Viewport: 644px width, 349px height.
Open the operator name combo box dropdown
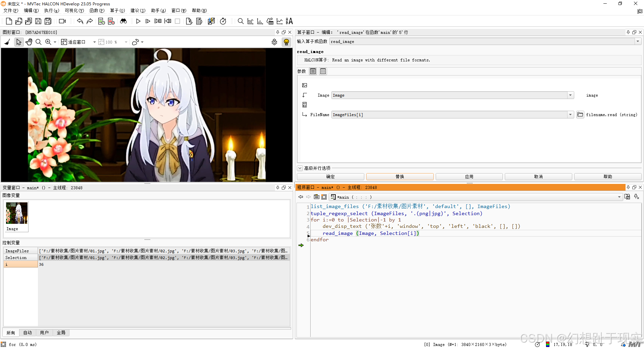coord(638,41)
